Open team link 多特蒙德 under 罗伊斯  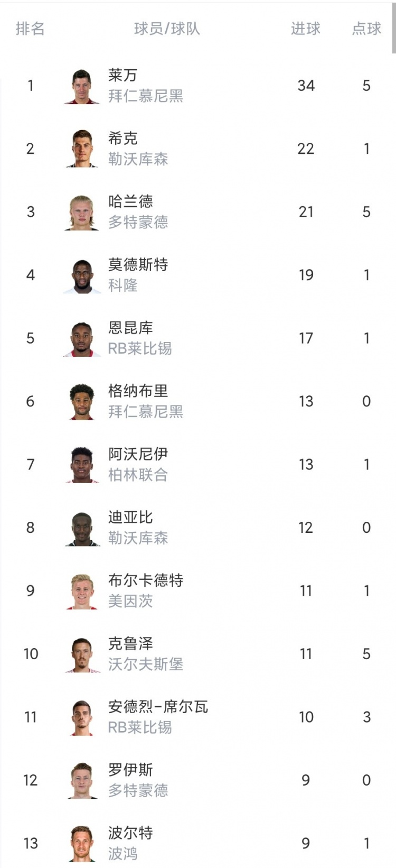[x=138, y=790]
